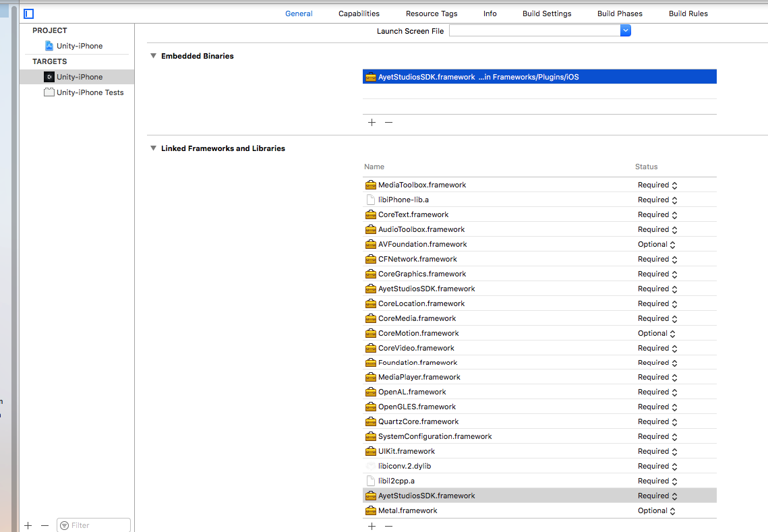Image resolution: width=768 pixels, height=532 pixels.
Task: Select the CoreMedia.framework row
Action: [x=539, y=318]
